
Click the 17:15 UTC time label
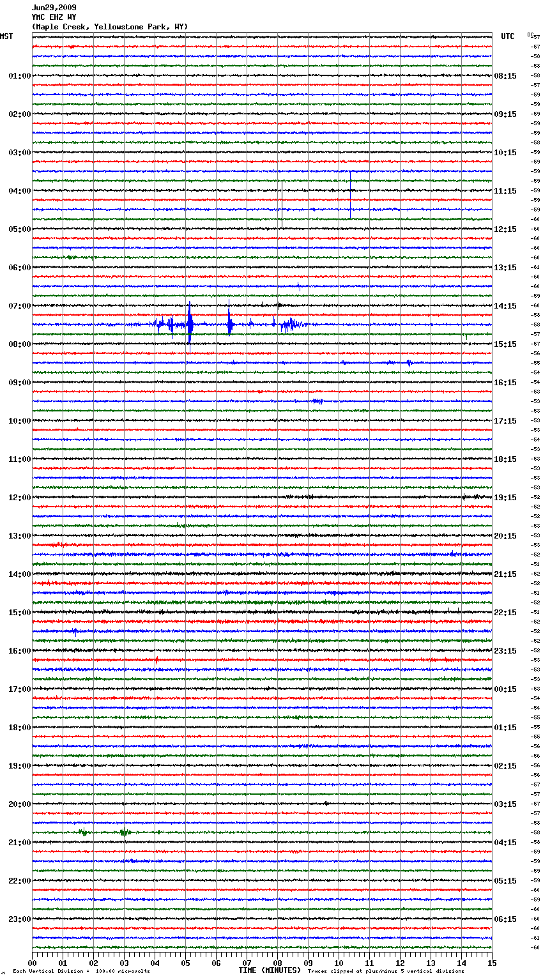pyautogui.click(x=505, y=421)
